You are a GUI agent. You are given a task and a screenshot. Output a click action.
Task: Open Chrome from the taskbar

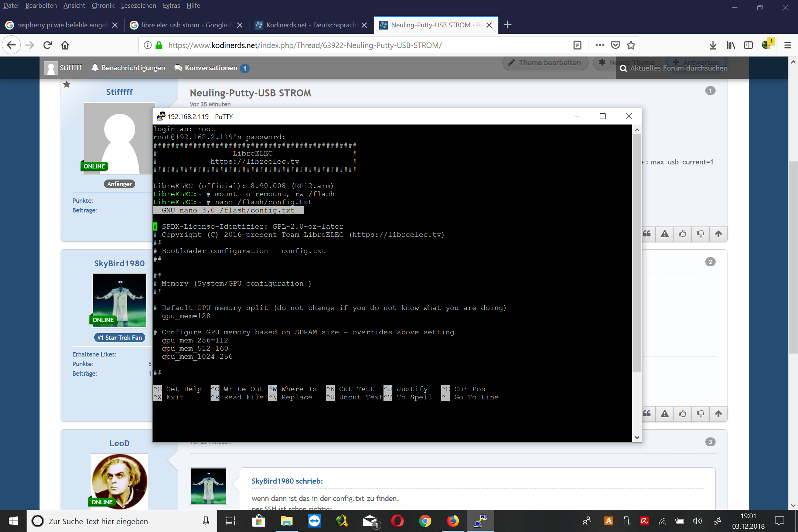[425, 521]
